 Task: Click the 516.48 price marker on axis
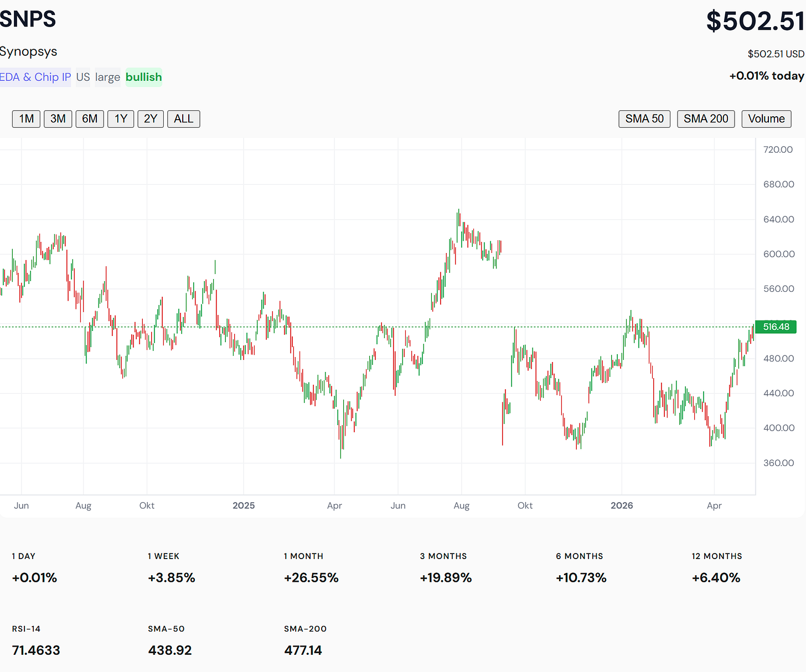[776, 327]
